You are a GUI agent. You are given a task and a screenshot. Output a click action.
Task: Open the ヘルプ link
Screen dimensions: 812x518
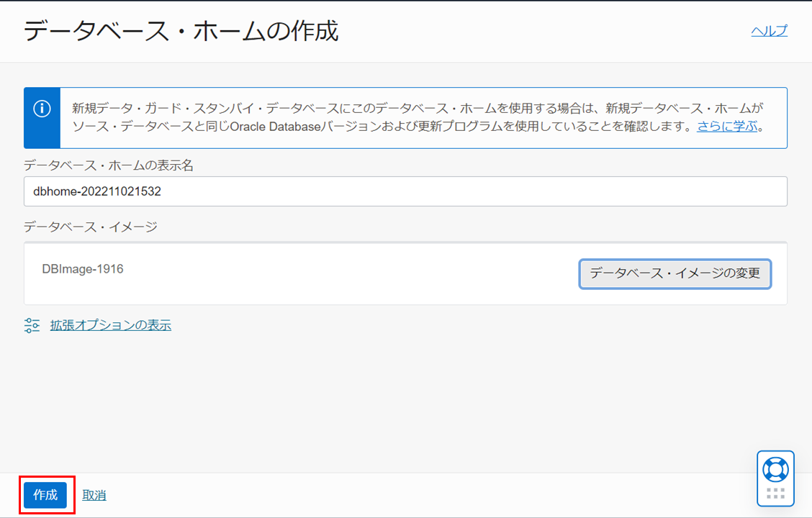pyautogui.click(x=769, y=31)
